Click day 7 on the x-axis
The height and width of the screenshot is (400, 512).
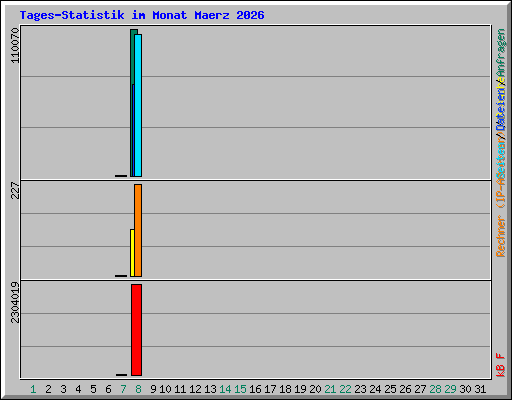click(x=123, y=389)
